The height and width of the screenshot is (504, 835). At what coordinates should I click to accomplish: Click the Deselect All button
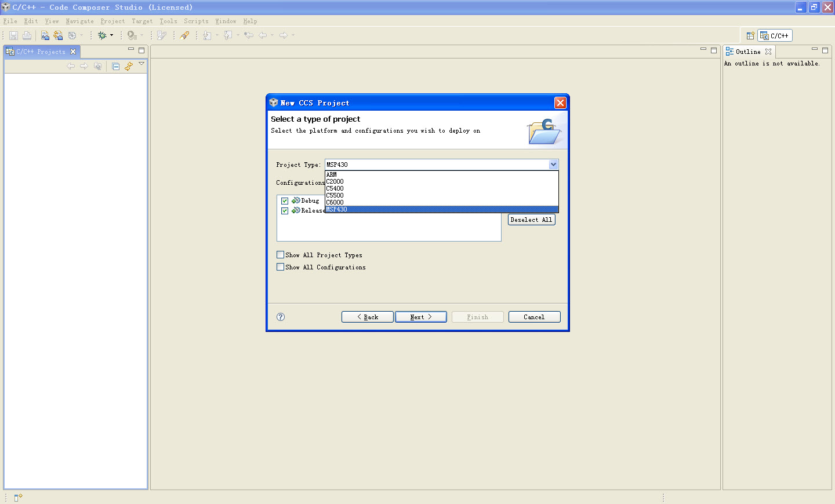(531, 220)
